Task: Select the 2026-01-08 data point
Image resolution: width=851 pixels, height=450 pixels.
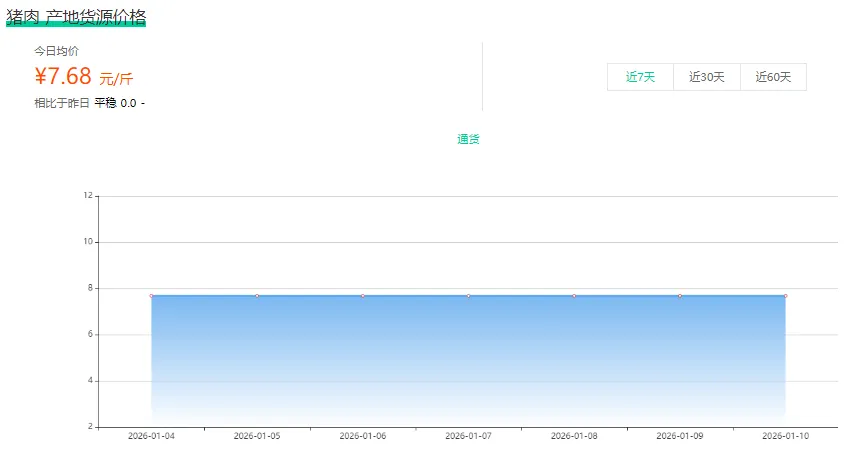Action: 574,296
